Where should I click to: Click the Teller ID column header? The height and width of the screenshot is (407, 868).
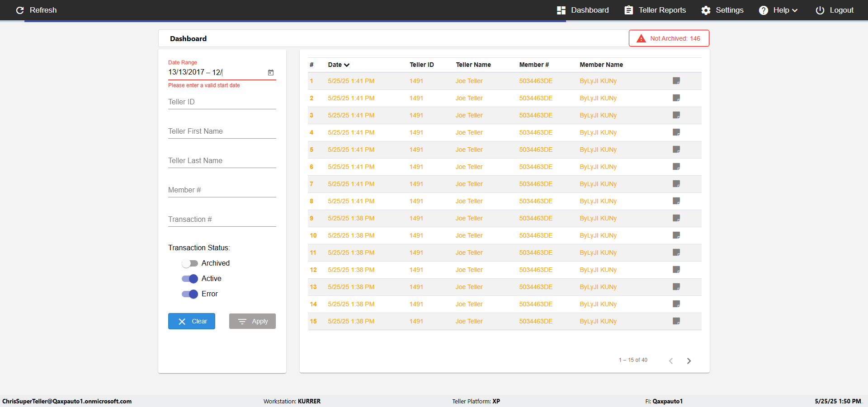[x=422, y=65]
